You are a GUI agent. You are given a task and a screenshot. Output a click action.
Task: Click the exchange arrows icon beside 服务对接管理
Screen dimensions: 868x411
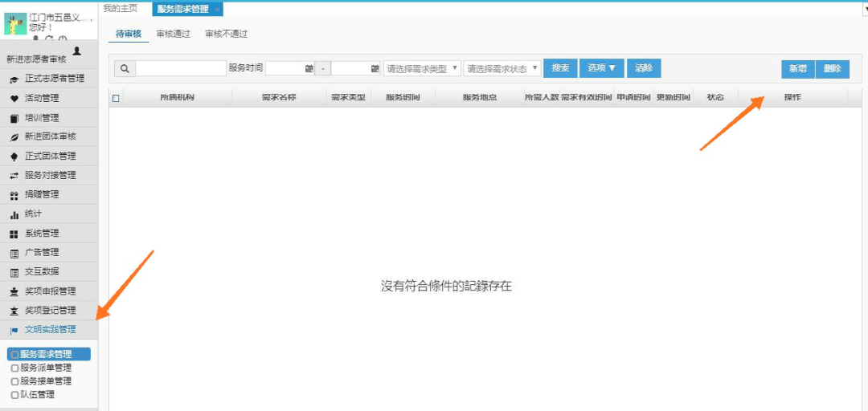14,176
